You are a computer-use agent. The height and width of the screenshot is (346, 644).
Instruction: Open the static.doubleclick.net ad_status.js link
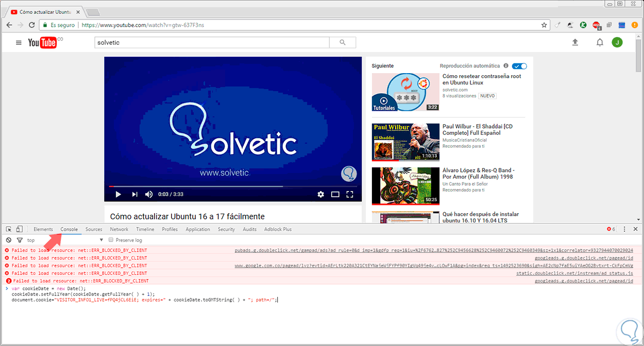pyautogui.click(x=574, y=273)
